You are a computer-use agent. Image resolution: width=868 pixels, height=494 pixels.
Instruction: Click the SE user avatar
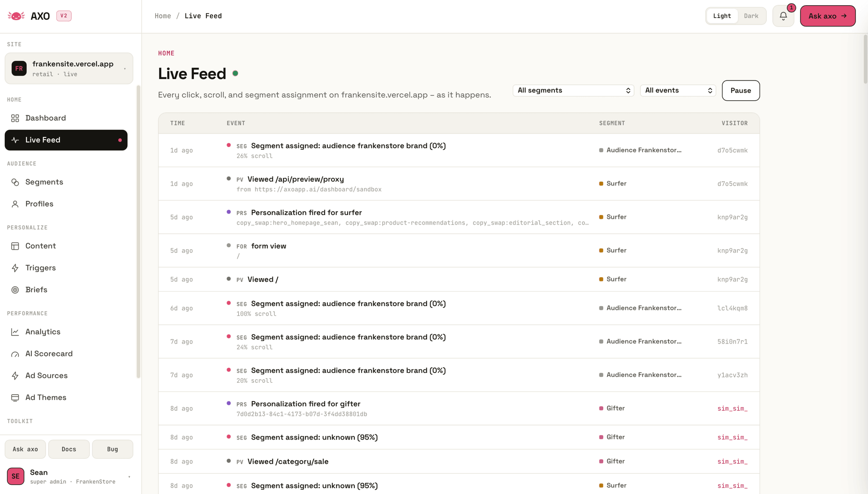[15, 476]
